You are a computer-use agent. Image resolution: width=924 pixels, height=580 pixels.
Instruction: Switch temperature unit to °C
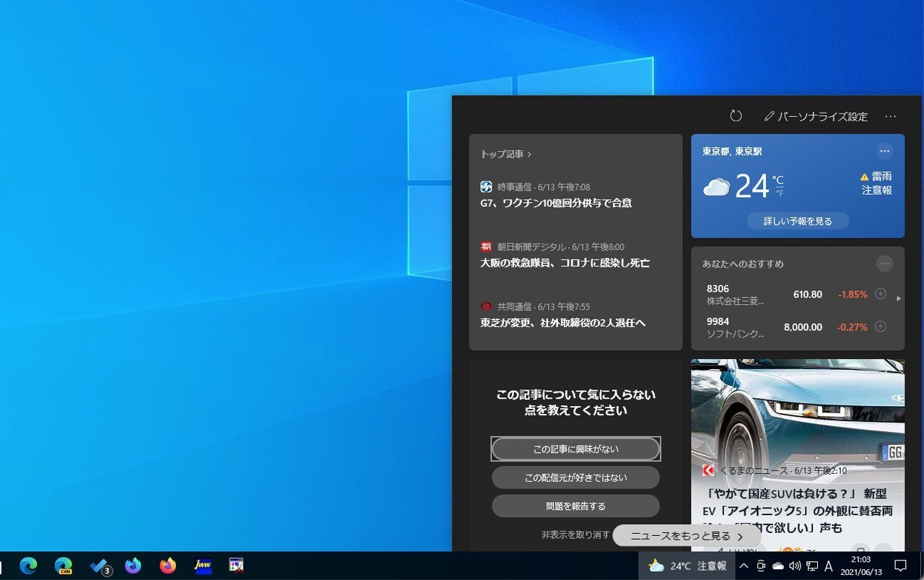click(x=777, y=180)
